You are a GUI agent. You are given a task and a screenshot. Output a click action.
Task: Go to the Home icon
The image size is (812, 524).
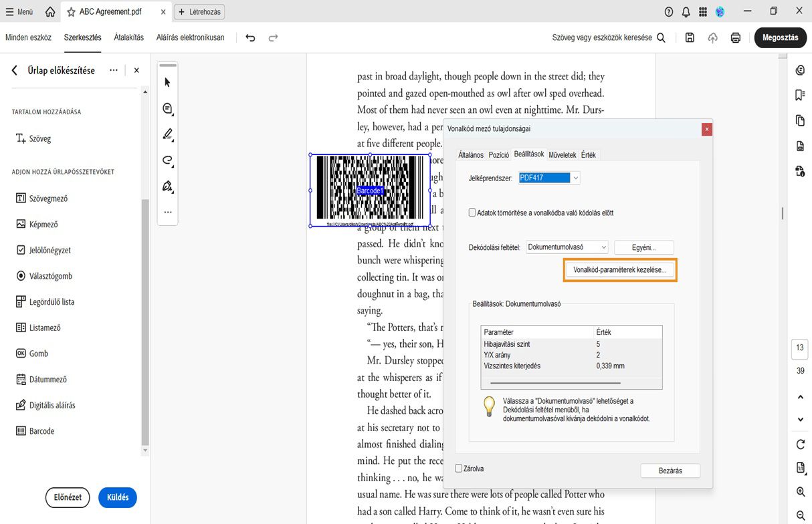(50, 12)
